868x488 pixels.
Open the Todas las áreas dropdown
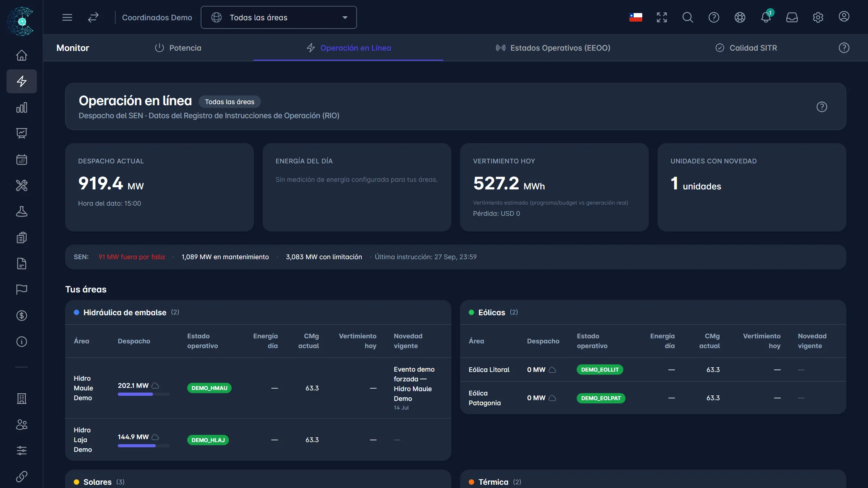point(279,17)
